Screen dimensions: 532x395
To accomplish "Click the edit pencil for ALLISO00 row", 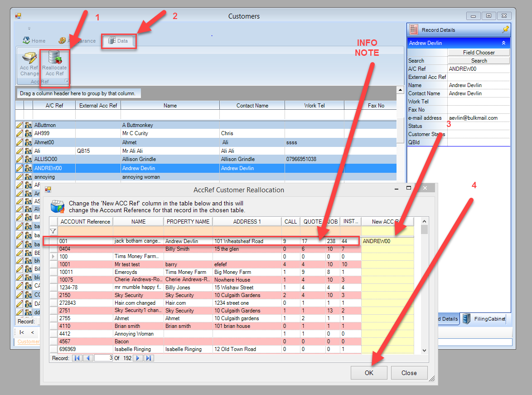I will (19, 159).
